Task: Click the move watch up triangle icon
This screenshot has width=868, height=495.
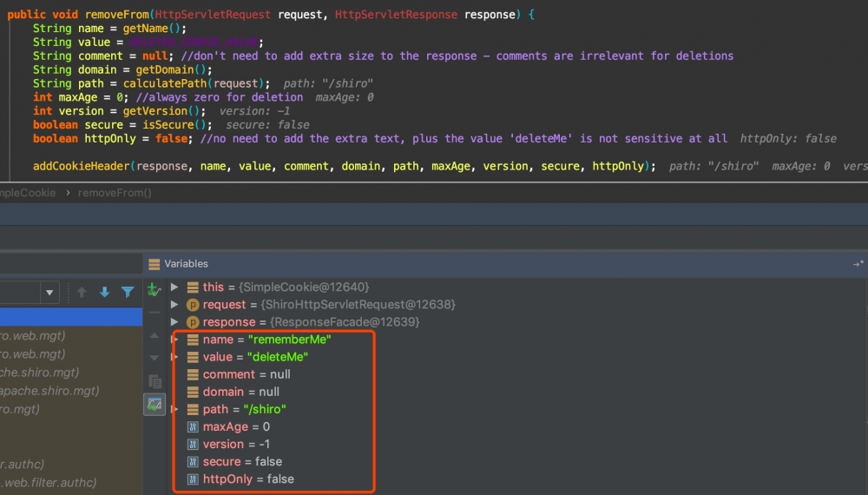Action: [x=155, y=335]
